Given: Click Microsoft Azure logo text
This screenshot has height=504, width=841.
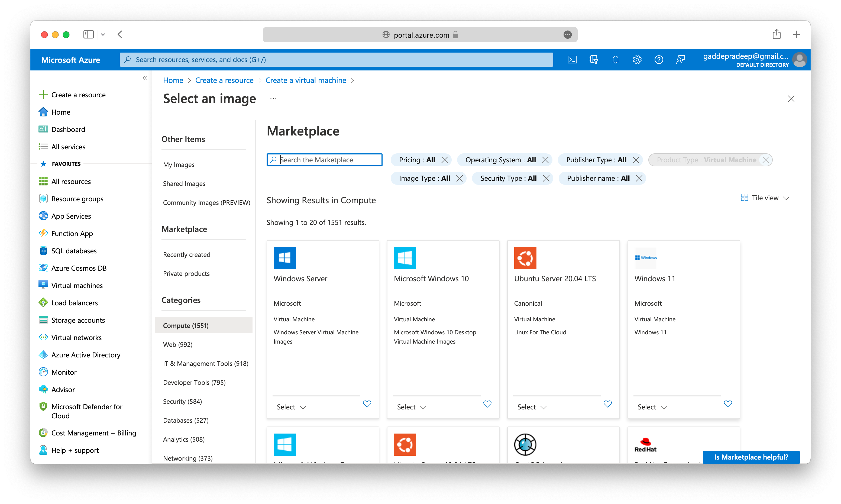Looking at the screenshot, I should pos(70,60).
